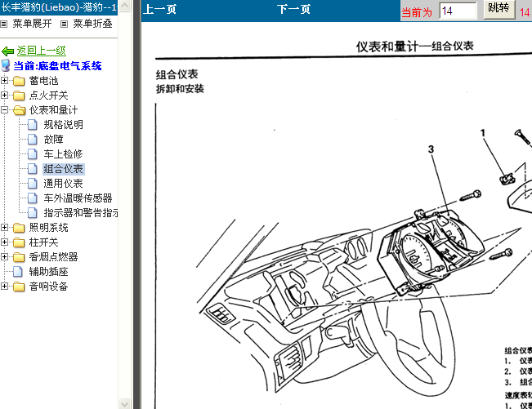Image resolution: width=532 pixels, height=409 pixels.
Task: Click the 拆卸和安装 heading in the document
Action: click(180, 89)
